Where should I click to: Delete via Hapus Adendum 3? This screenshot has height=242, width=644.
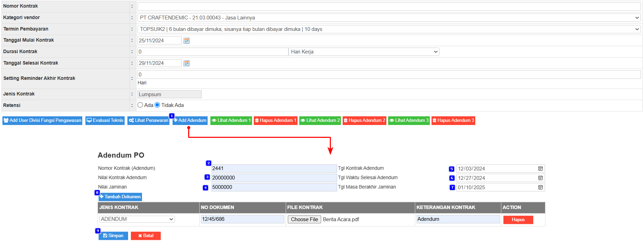point(453,120)
